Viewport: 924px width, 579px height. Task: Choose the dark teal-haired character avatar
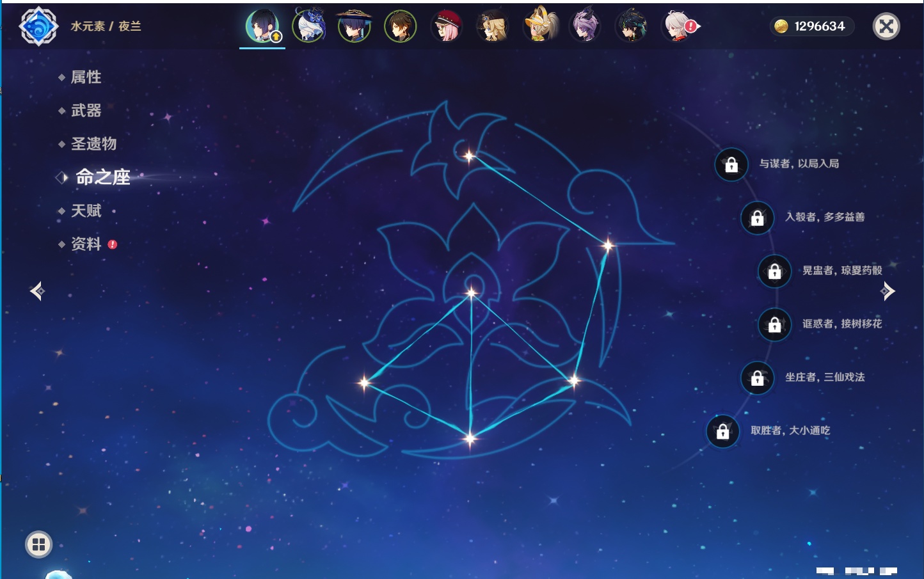631,26
